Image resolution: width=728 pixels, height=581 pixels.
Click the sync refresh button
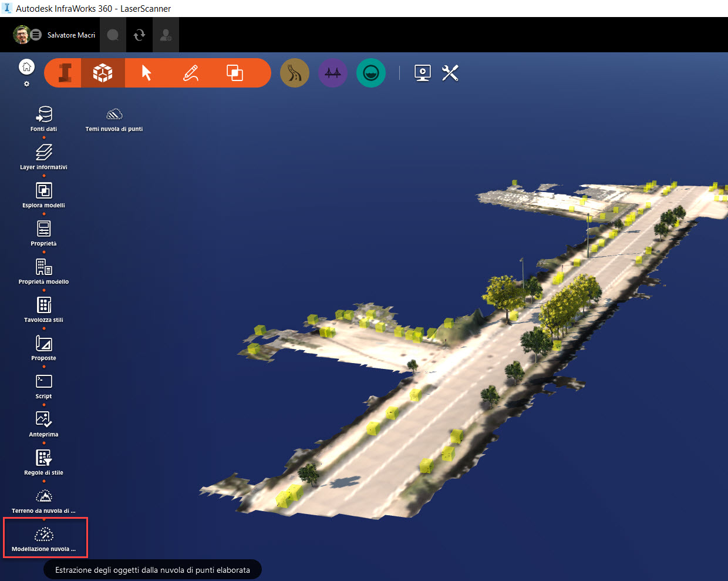[x=139, y=35]
